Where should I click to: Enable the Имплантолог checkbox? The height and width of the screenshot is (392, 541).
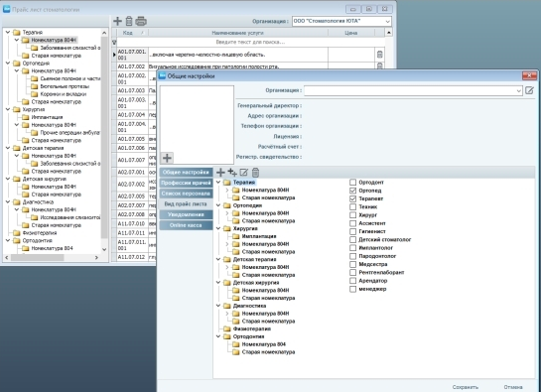pos(352,248)
